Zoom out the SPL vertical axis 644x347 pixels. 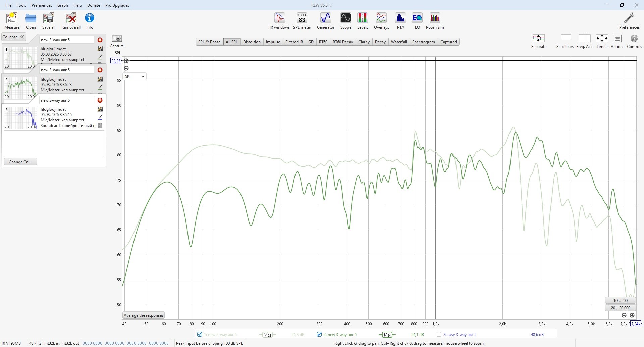[126, 68]
